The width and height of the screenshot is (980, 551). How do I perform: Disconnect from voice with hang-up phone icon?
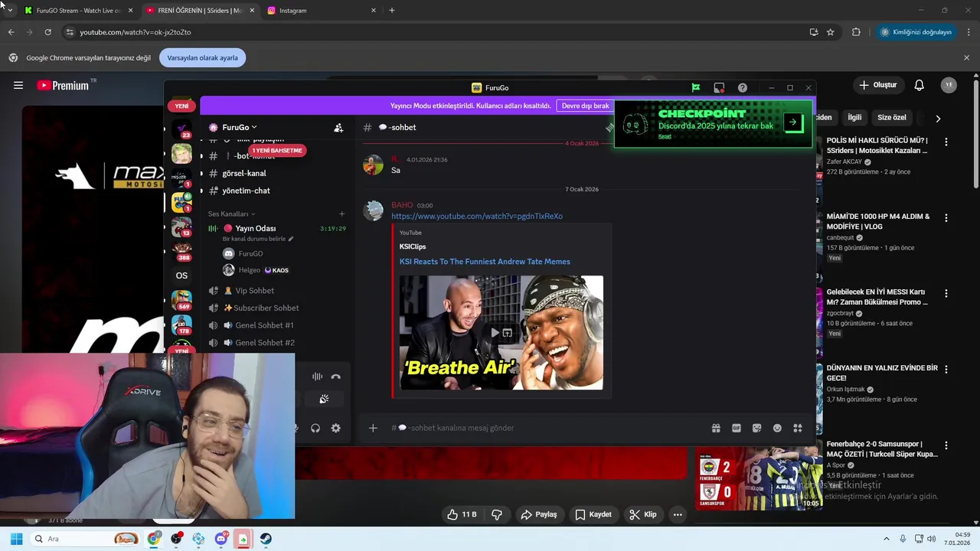coord(335,377)
